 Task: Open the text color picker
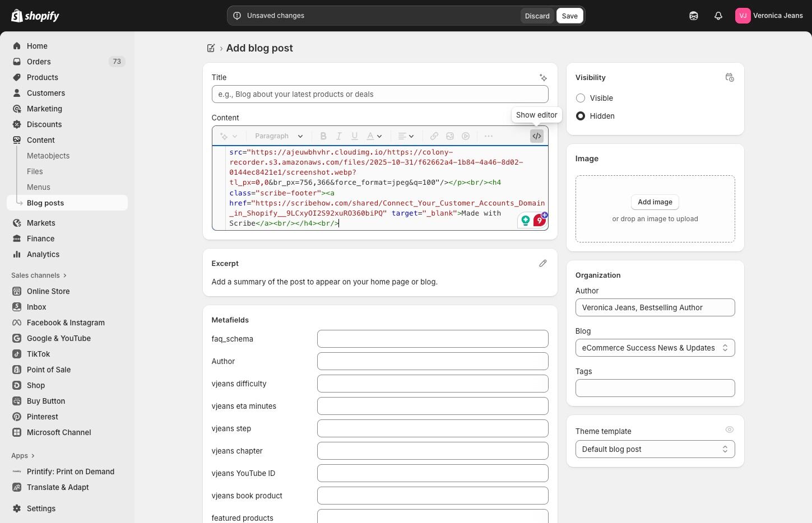[374, 136]
